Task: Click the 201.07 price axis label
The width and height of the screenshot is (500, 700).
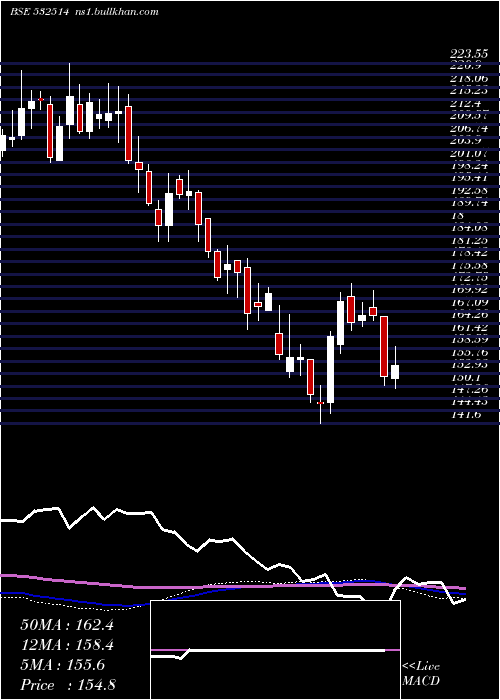Action: 470,154
